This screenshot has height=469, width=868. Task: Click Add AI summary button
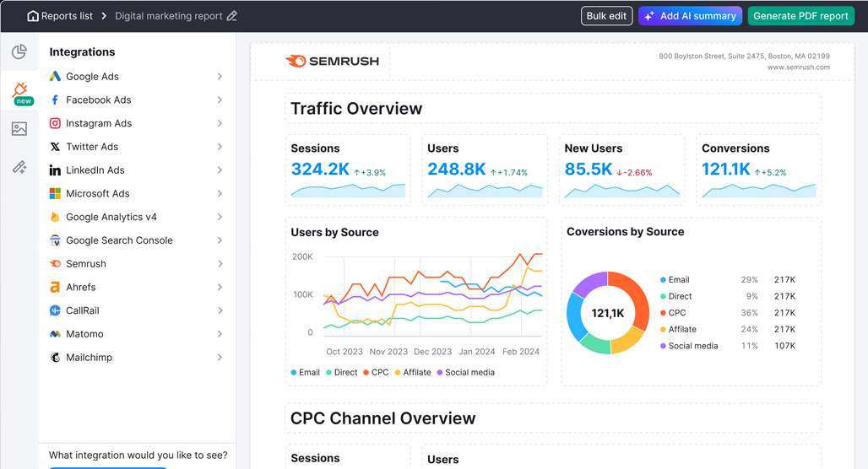690,16
